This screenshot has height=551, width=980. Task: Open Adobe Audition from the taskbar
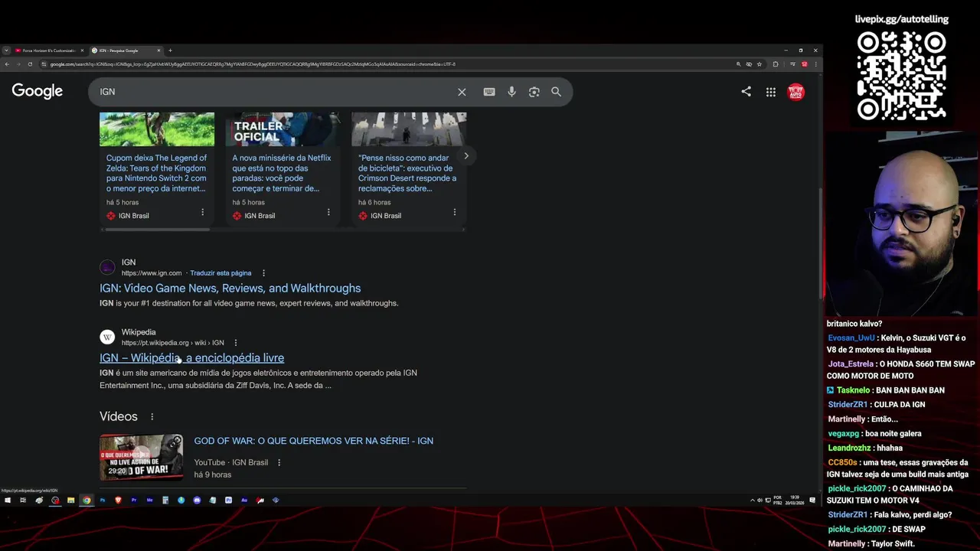click(244, 500)
